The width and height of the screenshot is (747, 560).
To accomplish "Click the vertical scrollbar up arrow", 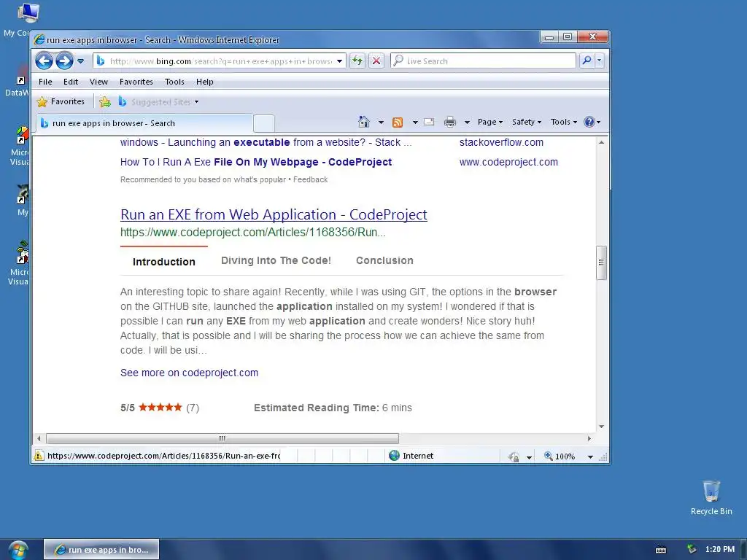I will (601, 142).
